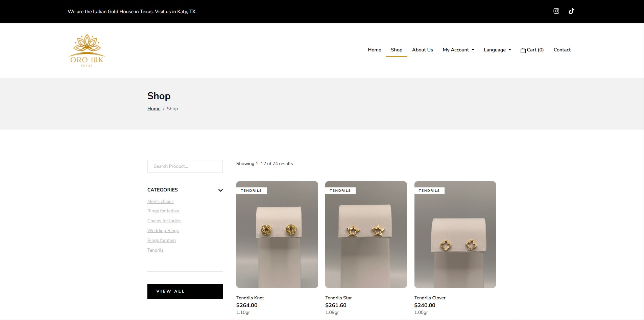Go to the Home menu item
This screenshot has width=644, height=320.
374,50
